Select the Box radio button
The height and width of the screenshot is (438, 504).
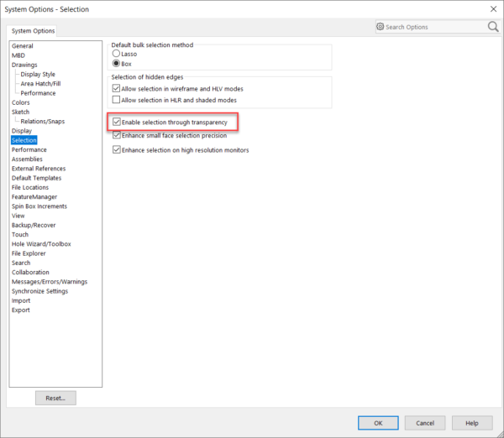click(x=116, y=64)
